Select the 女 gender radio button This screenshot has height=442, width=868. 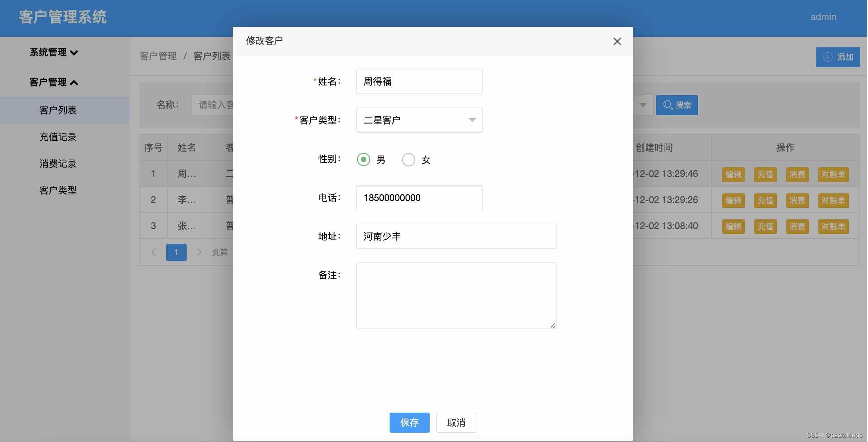[x=409, y=159]
